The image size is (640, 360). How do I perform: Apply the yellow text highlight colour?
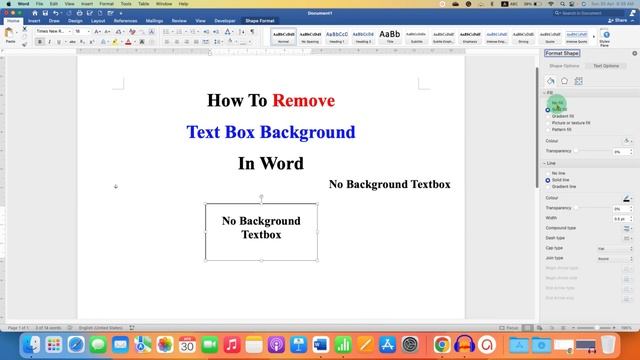click(x=115, y=42)
